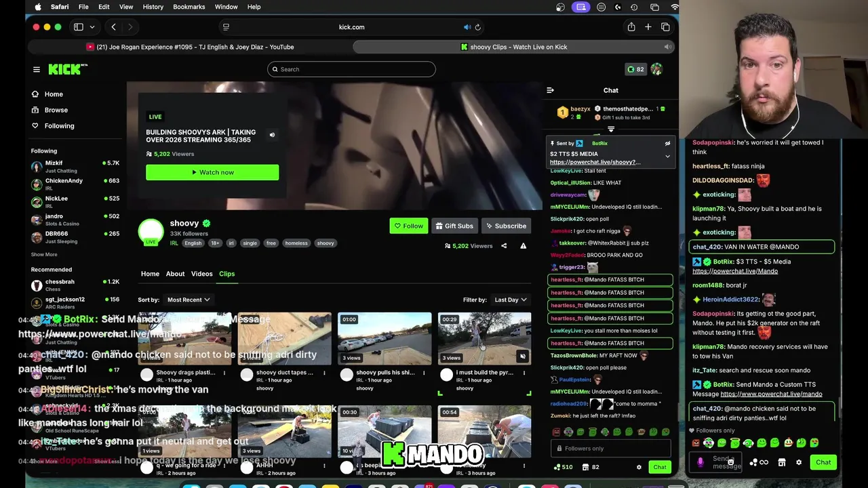868x488 pixels.
Task: Open Following in sidebar
Action: [60, 125]
